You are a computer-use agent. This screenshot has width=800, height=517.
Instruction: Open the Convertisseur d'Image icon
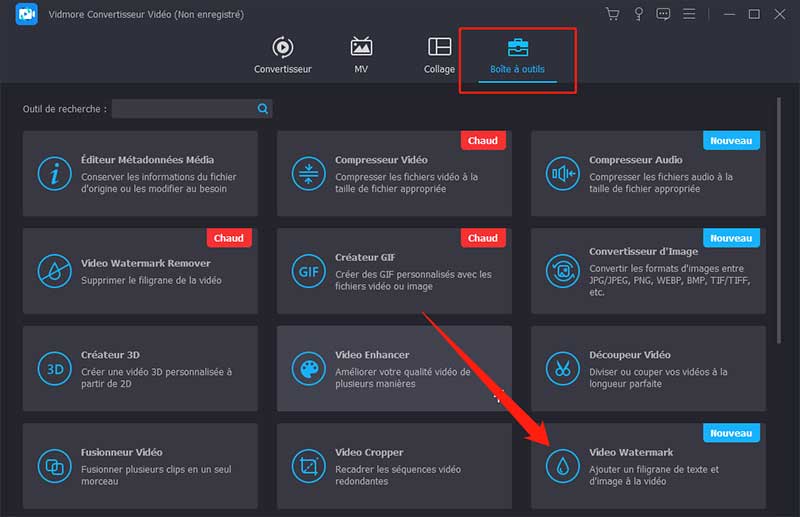[563, 271]
